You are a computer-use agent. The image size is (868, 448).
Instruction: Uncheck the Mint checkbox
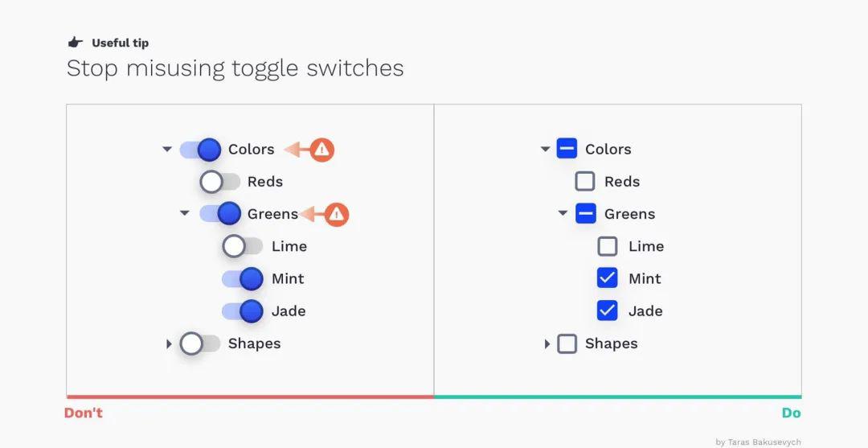608,278
